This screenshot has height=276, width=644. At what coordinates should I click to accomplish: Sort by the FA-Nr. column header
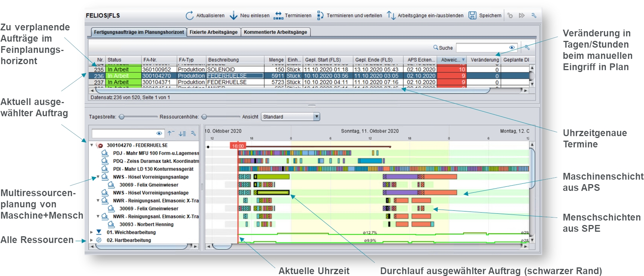pyautogui.click(x=159, y=60)
